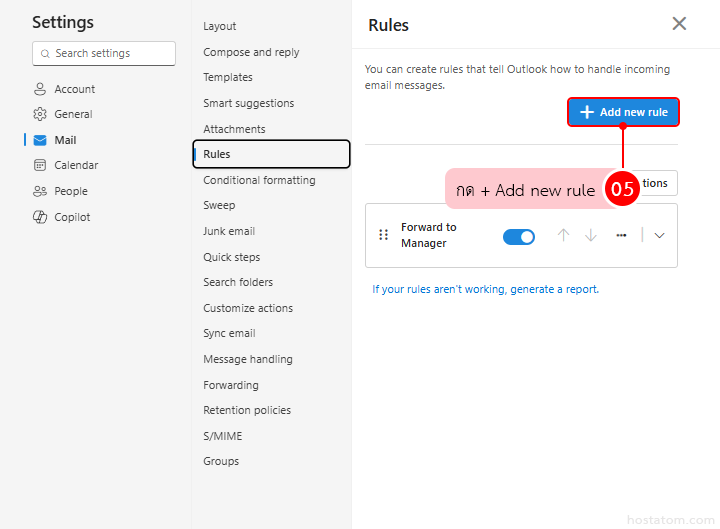Move Forward to Manager rule down
720x529 pixels.
pos(591,236)
